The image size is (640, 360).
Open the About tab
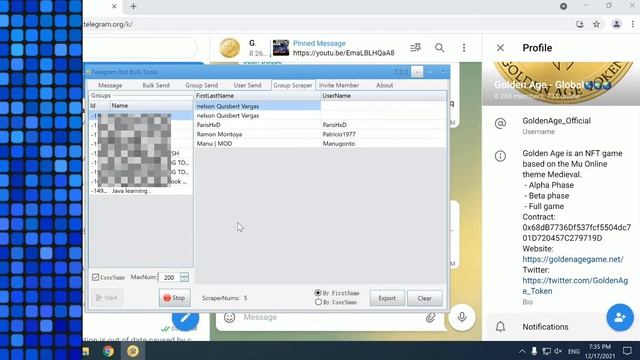[384, 85]
